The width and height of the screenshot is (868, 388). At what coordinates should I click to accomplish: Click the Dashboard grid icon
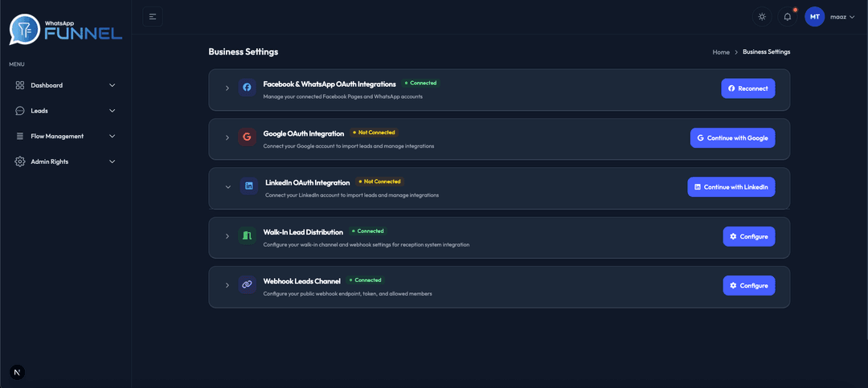pyautogui.click(x=20, y=85)
